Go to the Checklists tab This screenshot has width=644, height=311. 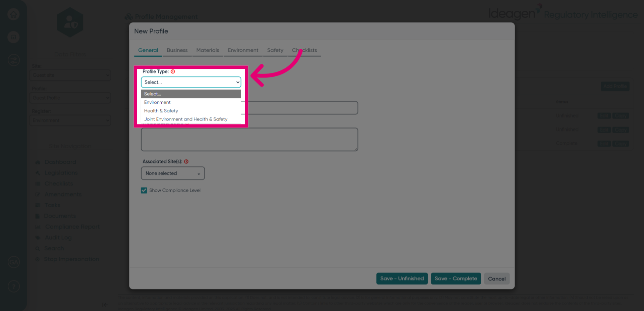(305, 50)
